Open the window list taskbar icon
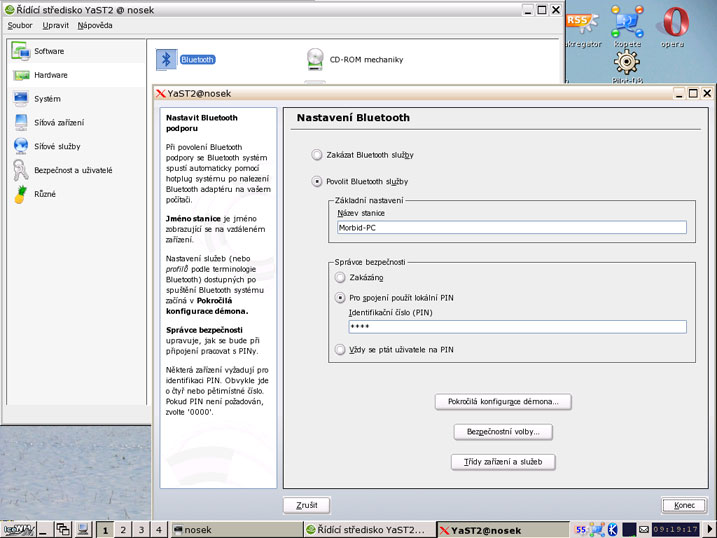 tap(63, 530)
